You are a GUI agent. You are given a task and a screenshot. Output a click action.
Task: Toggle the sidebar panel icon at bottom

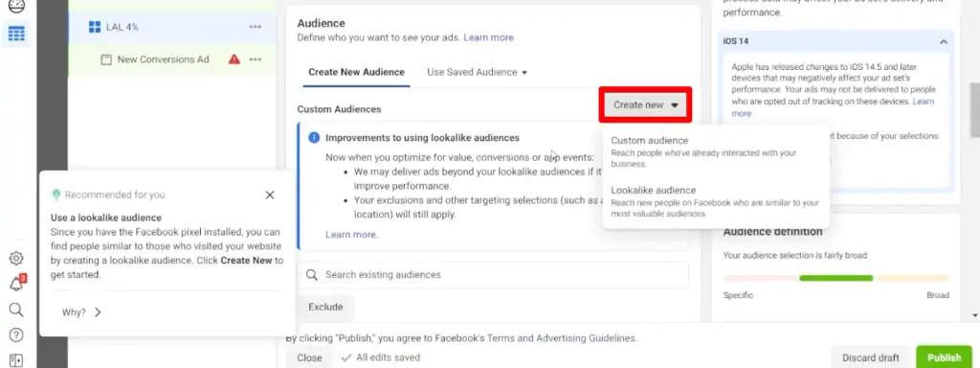(x=16, y=360)
